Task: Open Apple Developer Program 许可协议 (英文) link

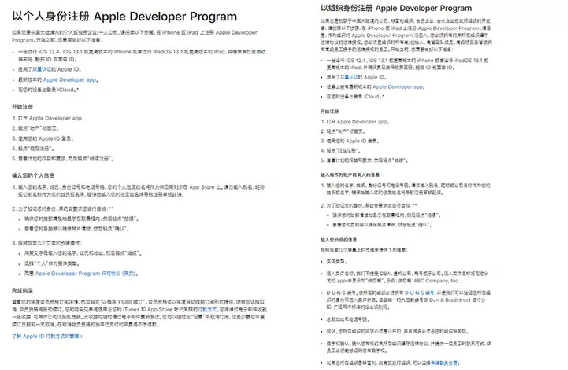Action: [85, 273]
